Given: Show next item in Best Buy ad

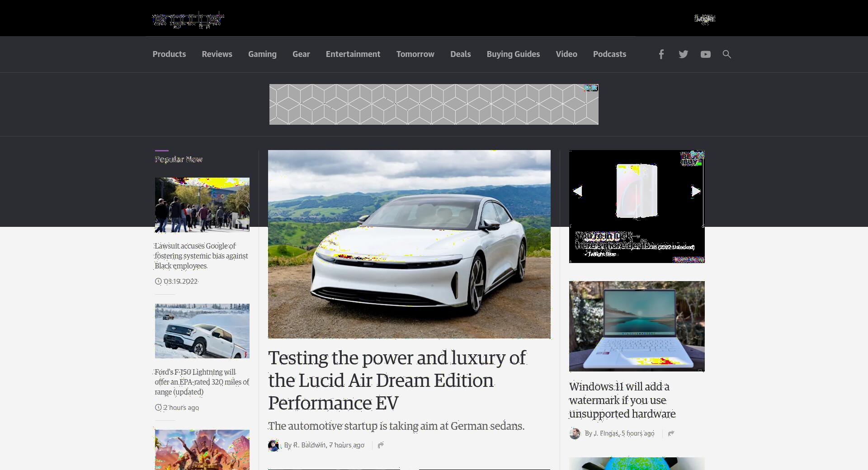Looking at the screenshot, I should (696, 191).
